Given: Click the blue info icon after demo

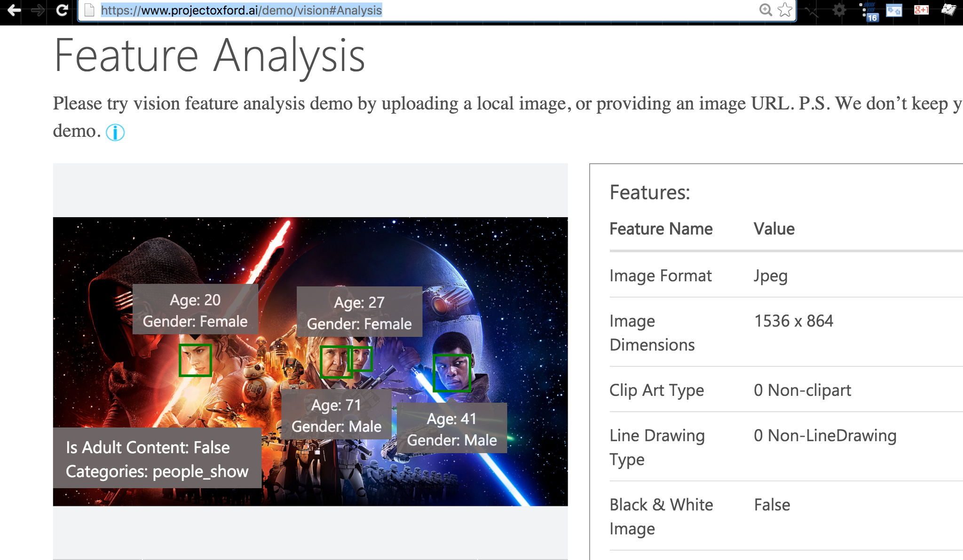Looking at the screenshot, I should 115,133.
